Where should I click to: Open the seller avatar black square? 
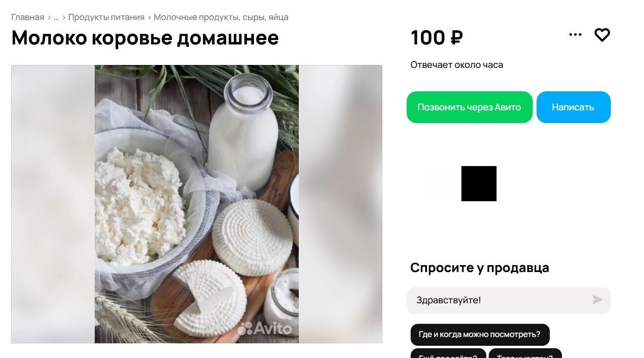tap(479, 184)
